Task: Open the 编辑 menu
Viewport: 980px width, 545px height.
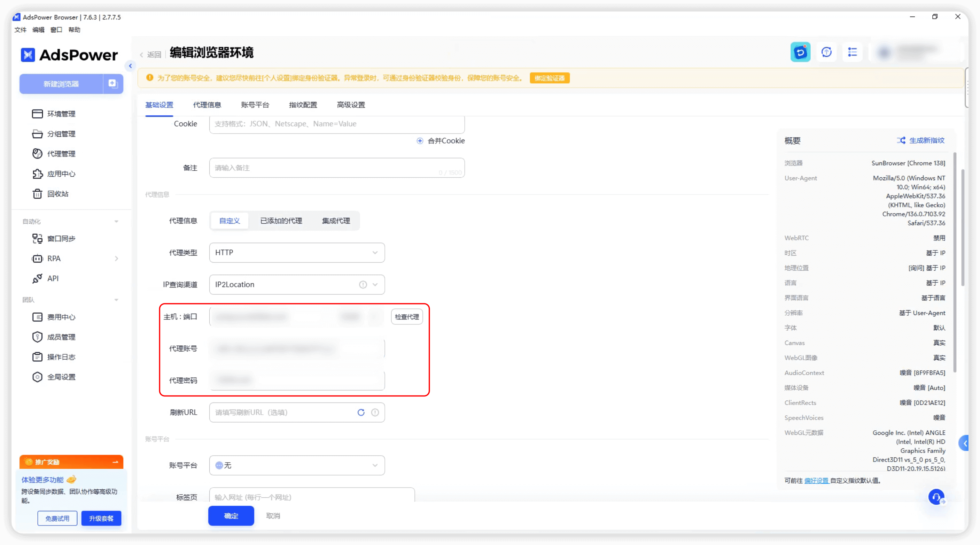Action: click(38, 30)
